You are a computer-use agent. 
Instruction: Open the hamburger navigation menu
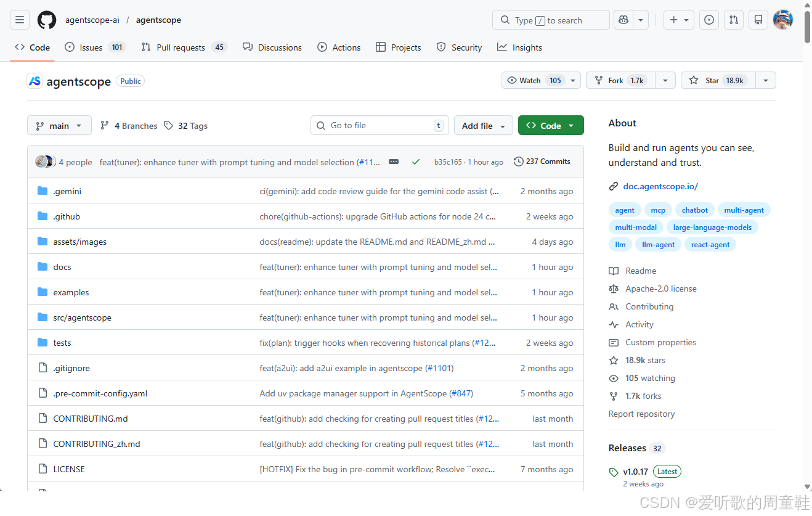pyautogui.click(x=20, y=20)
